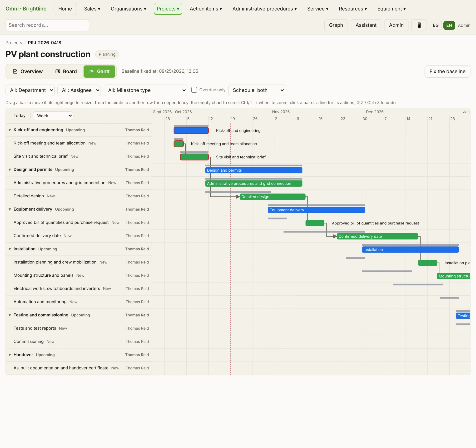Screen dimensions: 476x448
Task: Select the Commissioning task row
Action: pos(79,342)
